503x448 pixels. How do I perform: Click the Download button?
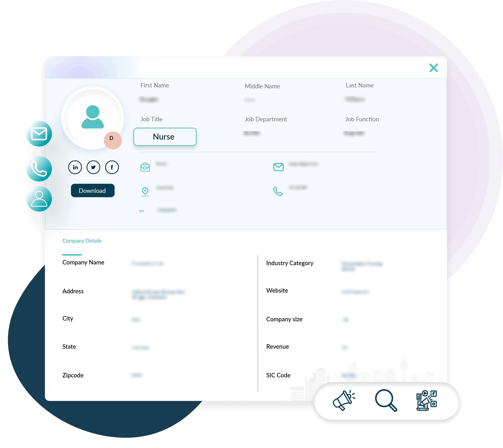(x=92, y=190)
